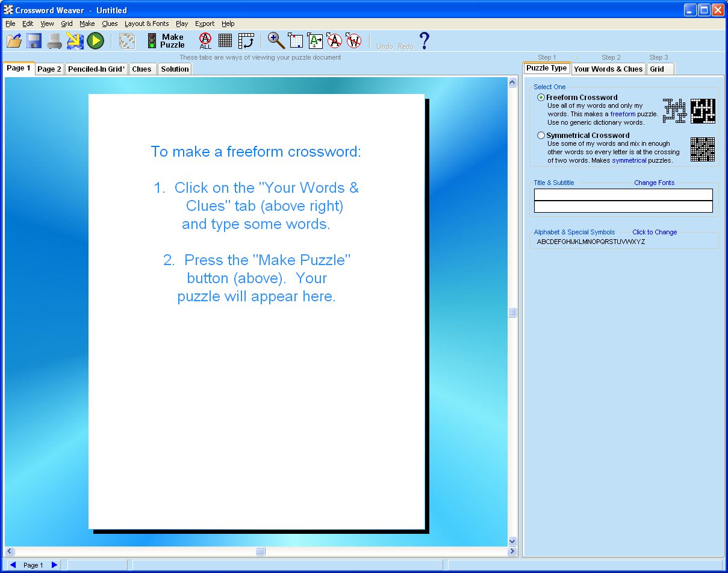Click the rotate grid arrow icon
This screenshot has width=728, height=573.
(x=246, y=41)
